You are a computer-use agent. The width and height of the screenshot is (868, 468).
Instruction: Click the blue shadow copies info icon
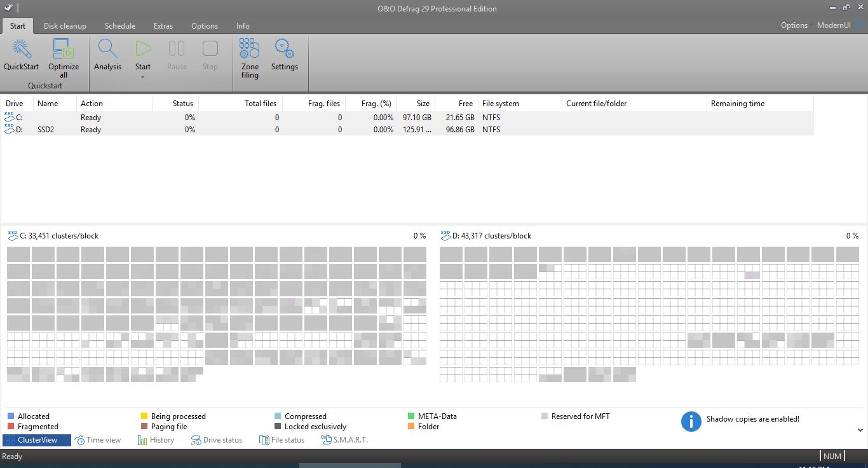(x=691, y=422)
